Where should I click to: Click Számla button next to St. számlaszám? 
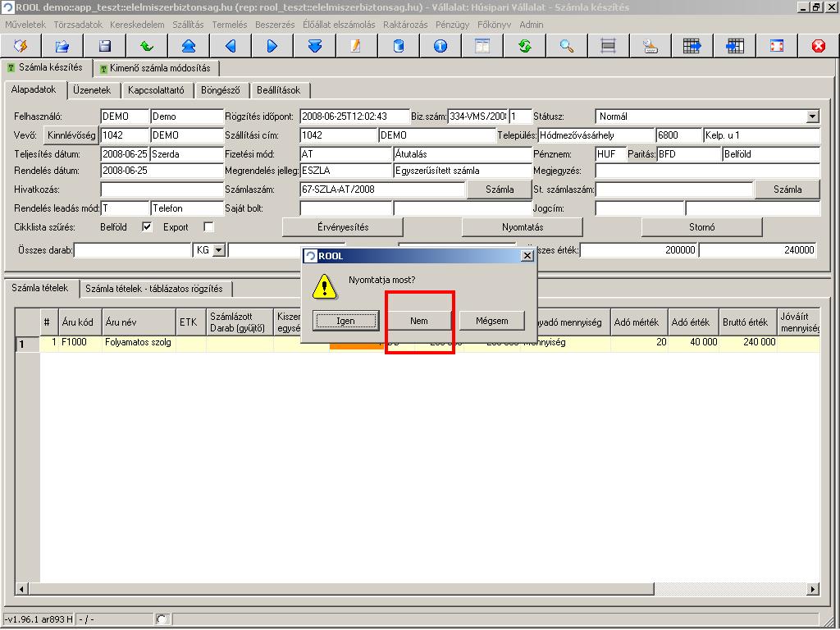click(x=787, y=189)
